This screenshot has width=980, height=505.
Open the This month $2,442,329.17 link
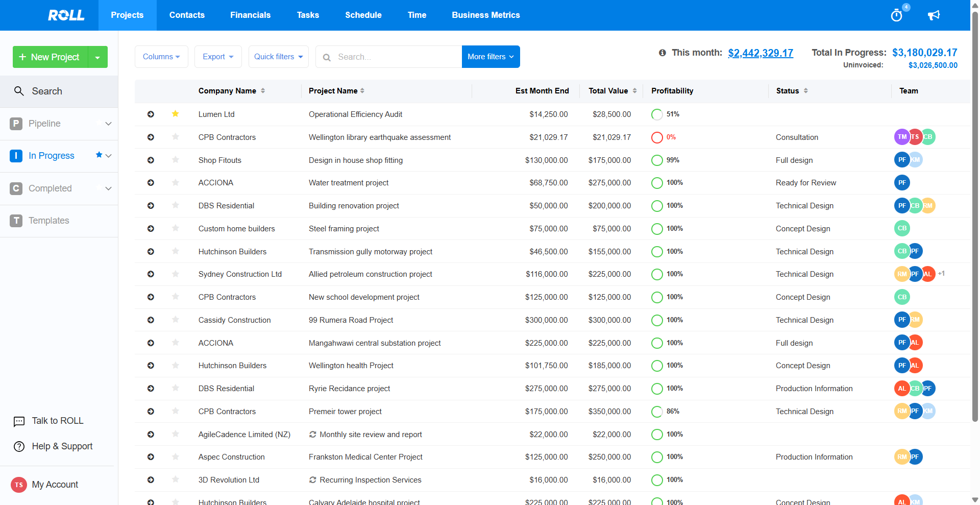[x=760, y=53]
